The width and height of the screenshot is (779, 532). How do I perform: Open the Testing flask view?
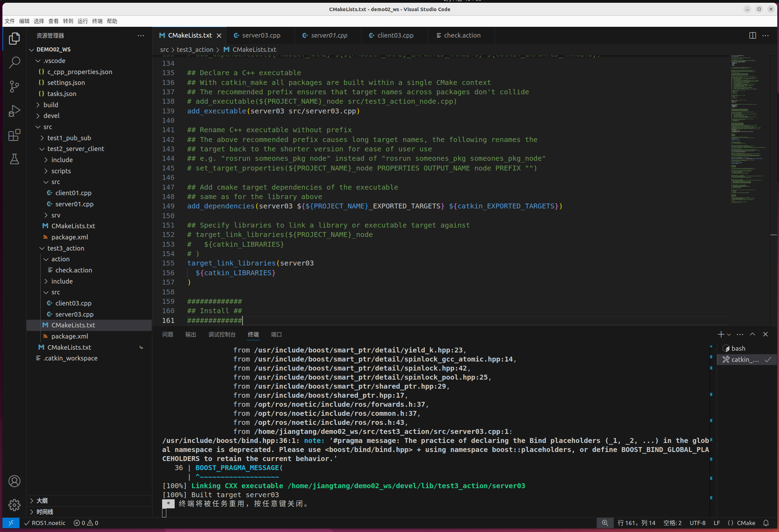[14, 159]
